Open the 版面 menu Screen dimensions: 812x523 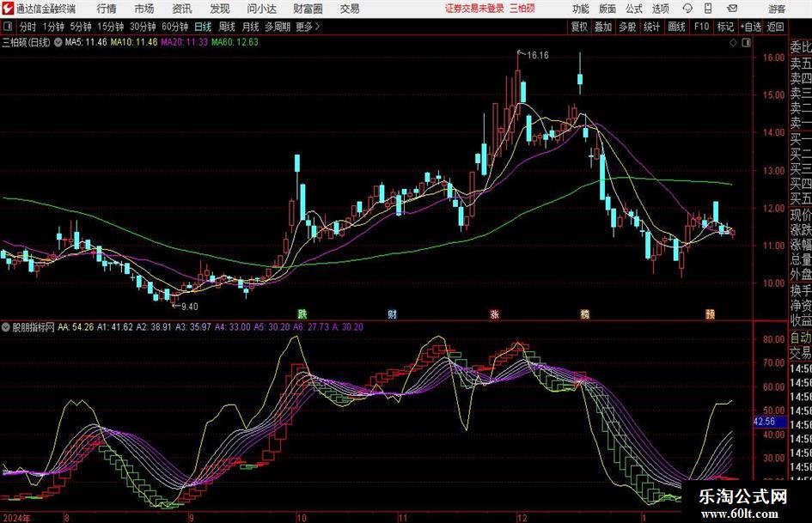(607, 9)
